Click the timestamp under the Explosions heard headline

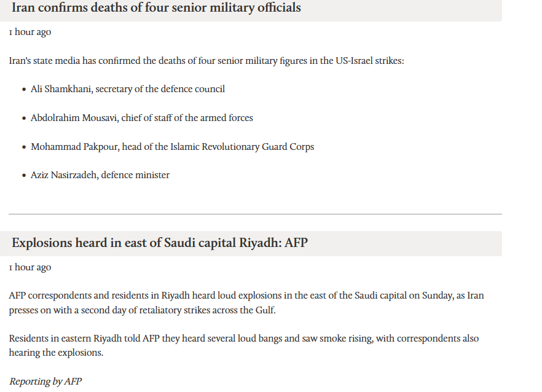[30, 267]
